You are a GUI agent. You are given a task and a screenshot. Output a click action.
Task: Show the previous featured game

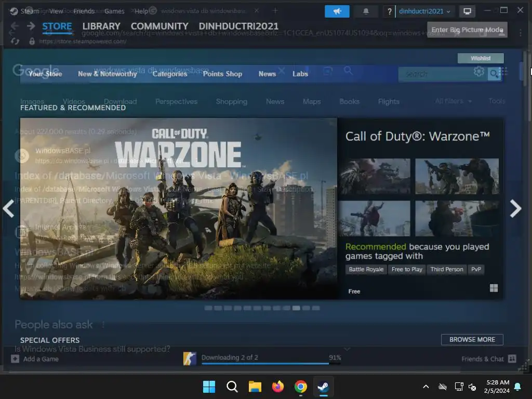coord(8,208)
